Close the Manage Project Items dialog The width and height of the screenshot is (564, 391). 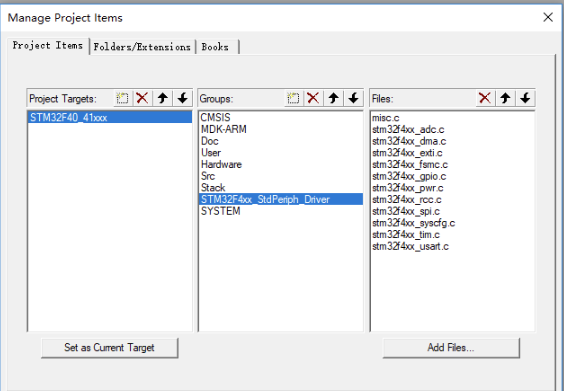click(x=548, y=17)
